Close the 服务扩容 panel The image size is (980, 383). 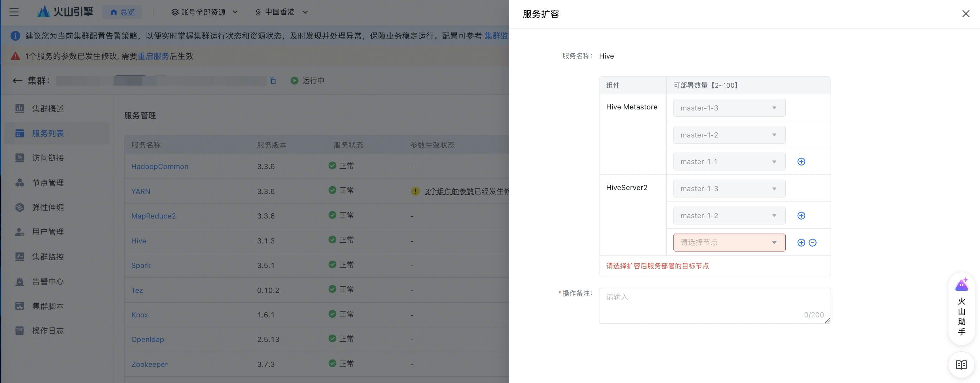[966, 14]
